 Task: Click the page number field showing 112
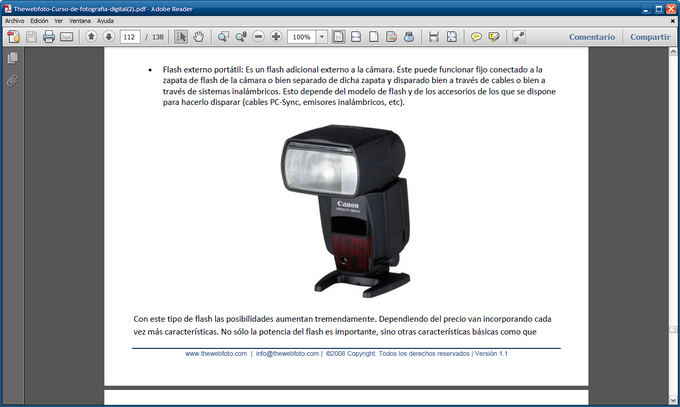point(130,37)
